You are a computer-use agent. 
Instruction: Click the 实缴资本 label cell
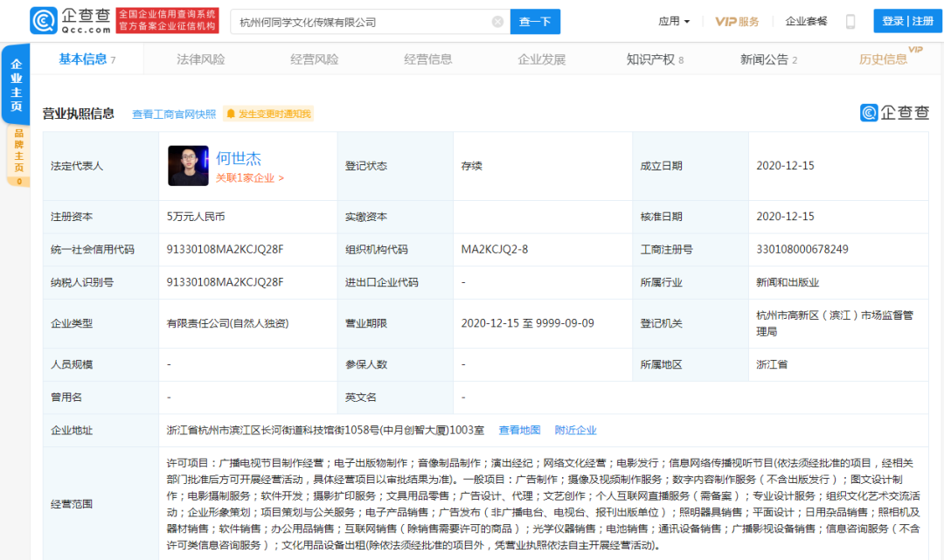pos(395,217)
